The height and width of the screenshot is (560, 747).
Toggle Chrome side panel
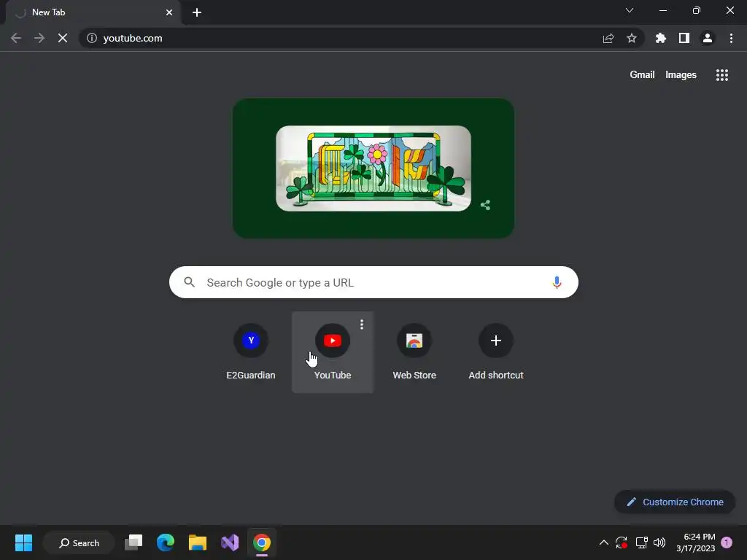pyautogui.click(x=684, y=38)
